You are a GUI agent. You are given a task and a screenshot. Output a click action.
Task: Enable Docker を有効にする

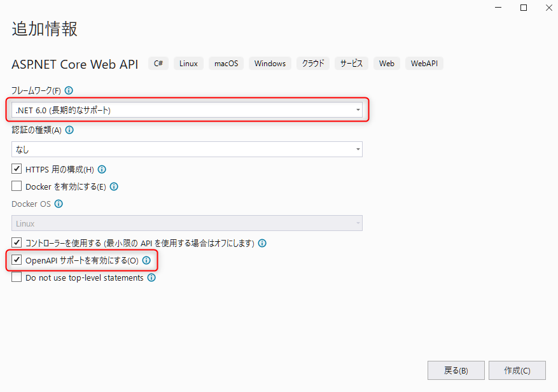(x=16, y=186)
